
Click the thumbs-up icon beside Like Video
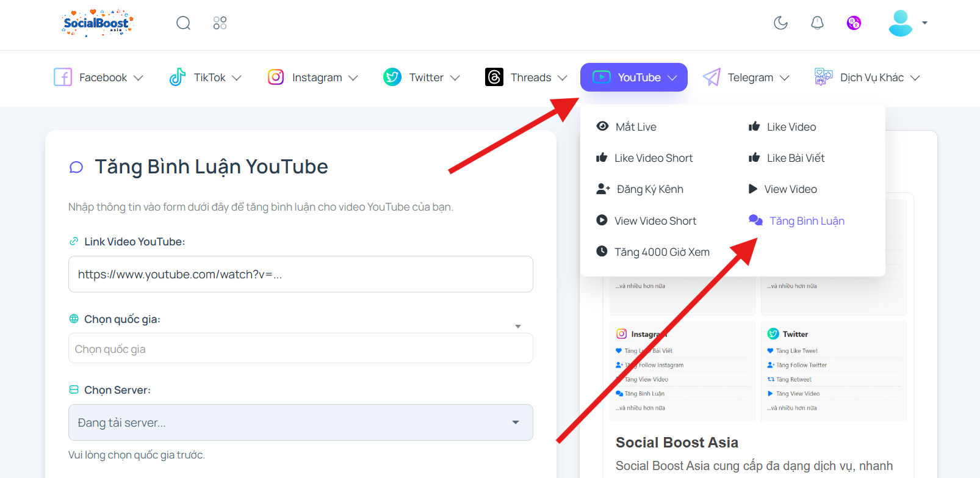[x=754, y=126]
